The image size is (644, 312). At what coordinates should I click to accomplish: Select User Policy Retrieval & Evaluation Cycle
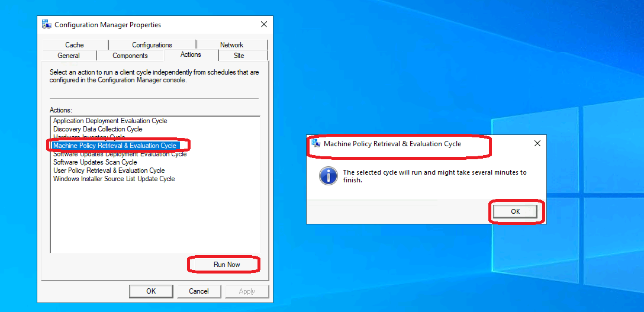click(x=109, y=171)
